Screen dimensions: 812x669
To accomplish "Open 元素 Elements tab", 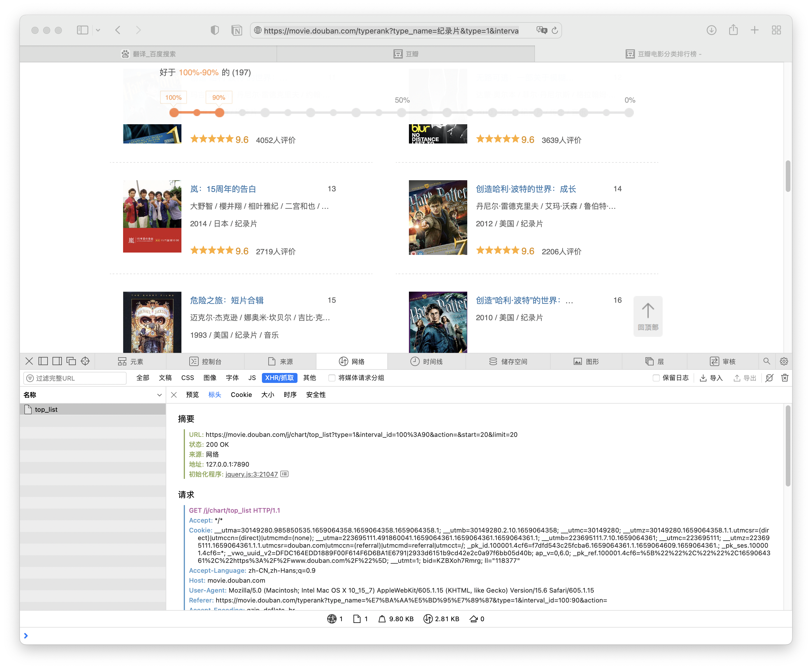I will pyautogui.click(x=131, y=362).
